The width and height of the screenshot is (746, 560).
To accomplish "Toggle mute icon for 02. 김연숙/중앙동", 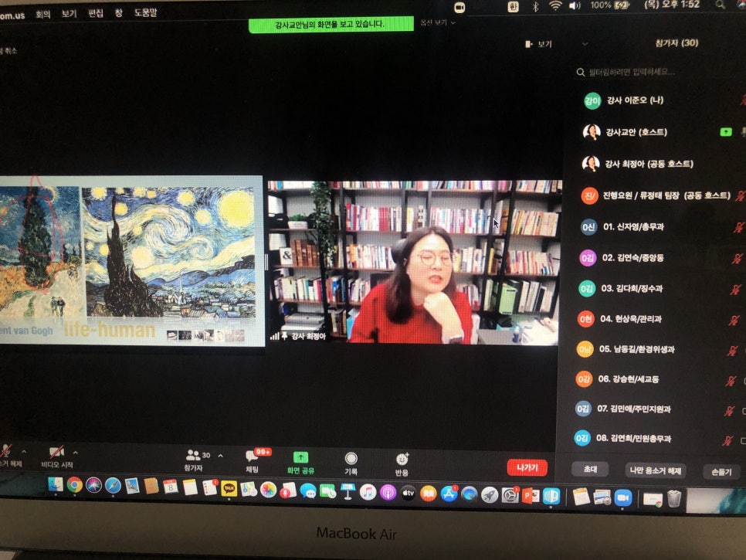I will (737, 259).
